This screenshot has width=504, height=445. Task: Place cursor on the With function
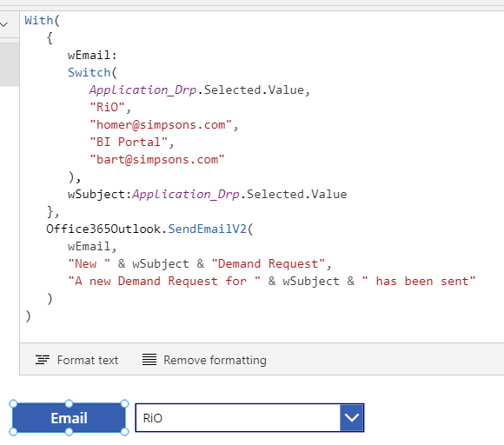(x=39, y=20)
